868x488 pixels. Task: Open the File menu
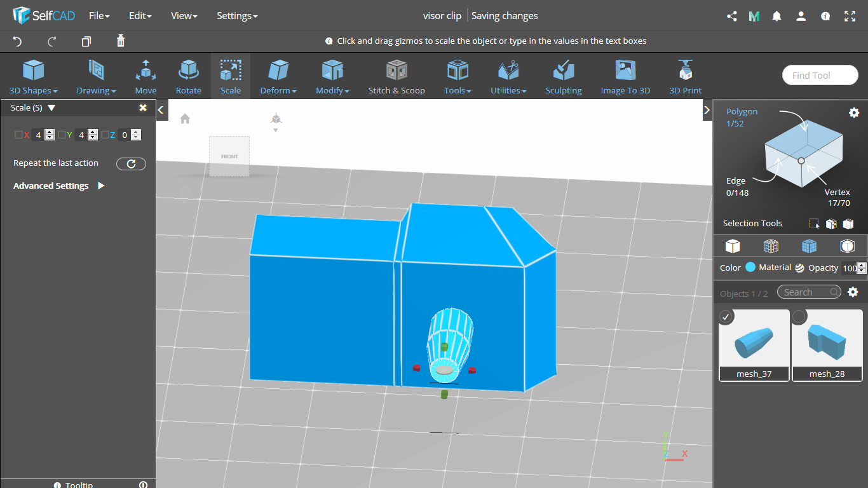pos(99,16)
